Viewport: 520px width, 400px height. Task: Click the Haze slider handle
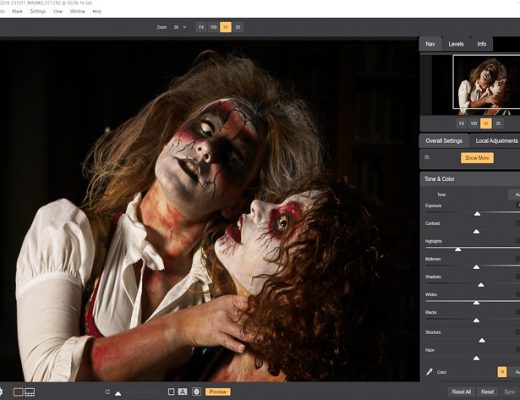click(x=476, y=358)
